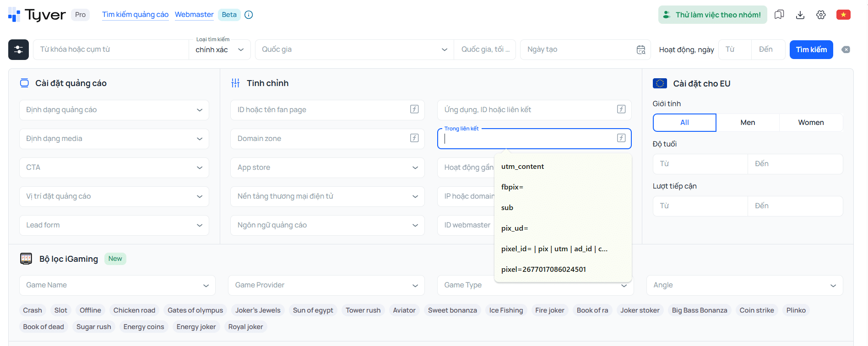
Task: Select the Sugar rush tag
Action: pos(94,327)
